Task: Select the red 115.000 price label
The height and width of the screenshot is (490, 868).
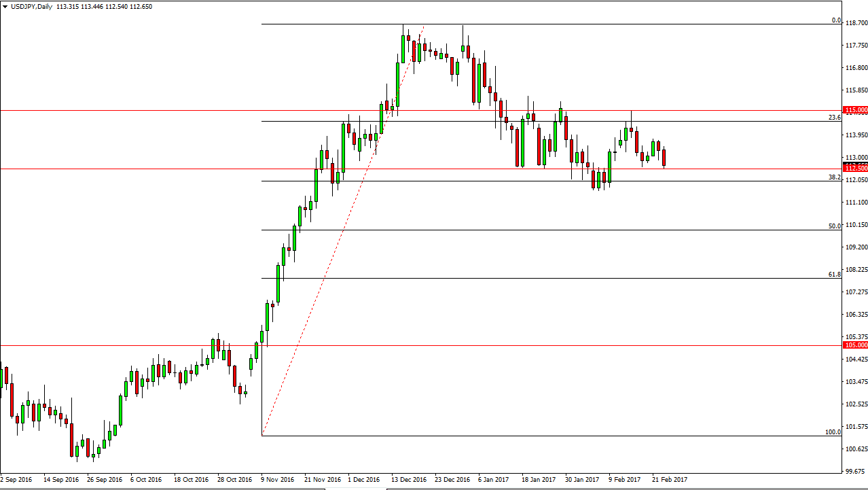Action: point(855,110)
